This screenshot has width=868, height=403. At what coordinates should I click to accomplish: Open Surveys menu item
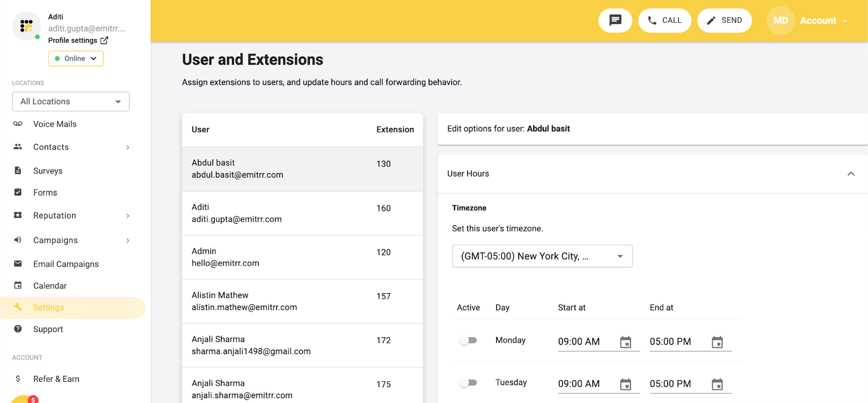point(48,171)
